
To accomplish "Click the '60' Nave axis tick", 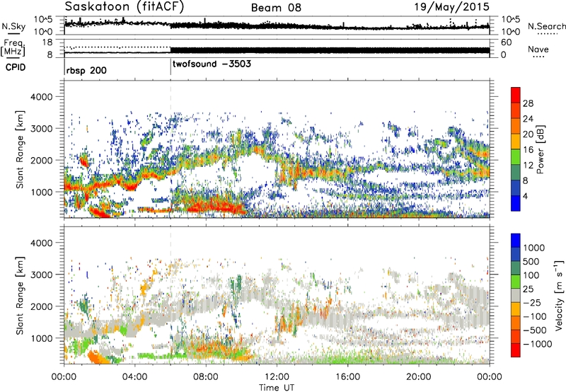I will (x=506, y=42).
